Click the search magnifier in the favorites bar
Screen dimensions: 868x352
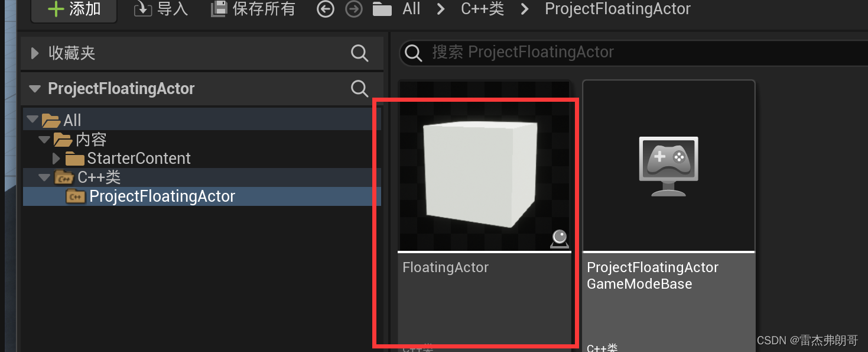tap(360, 53)
